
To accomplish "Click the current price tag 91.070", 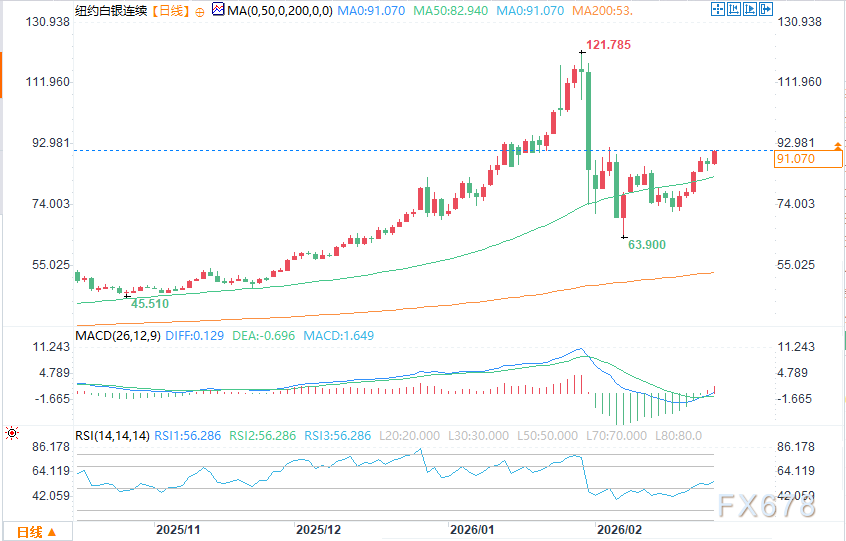I will [x=809, y=159].
